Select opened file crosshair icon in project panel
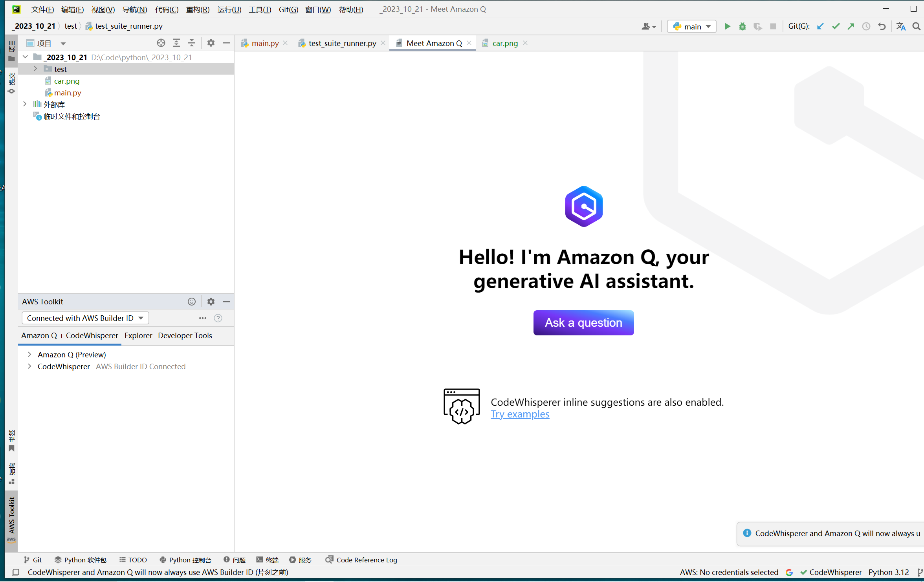 pos(161,43)
